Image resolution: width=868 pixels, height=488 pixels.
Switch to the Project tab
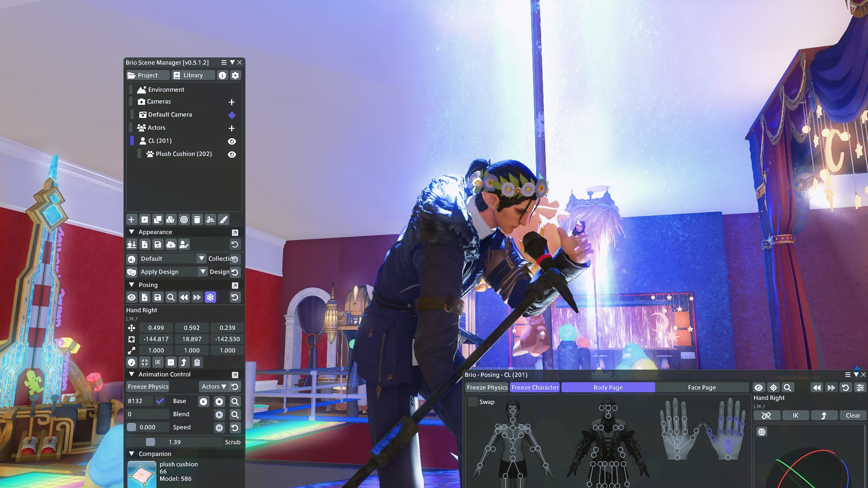148,75
